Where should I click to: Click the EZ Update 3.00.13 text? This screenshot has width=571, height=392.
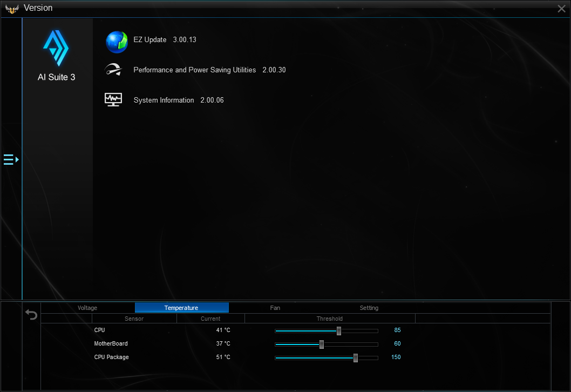pyautogui.click(x=165, y=40)
